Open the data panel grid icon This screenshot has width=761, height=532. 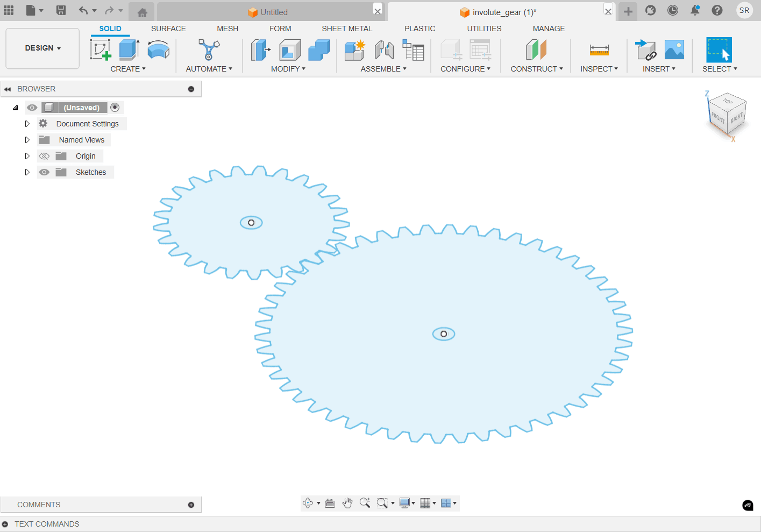[9, 10]
